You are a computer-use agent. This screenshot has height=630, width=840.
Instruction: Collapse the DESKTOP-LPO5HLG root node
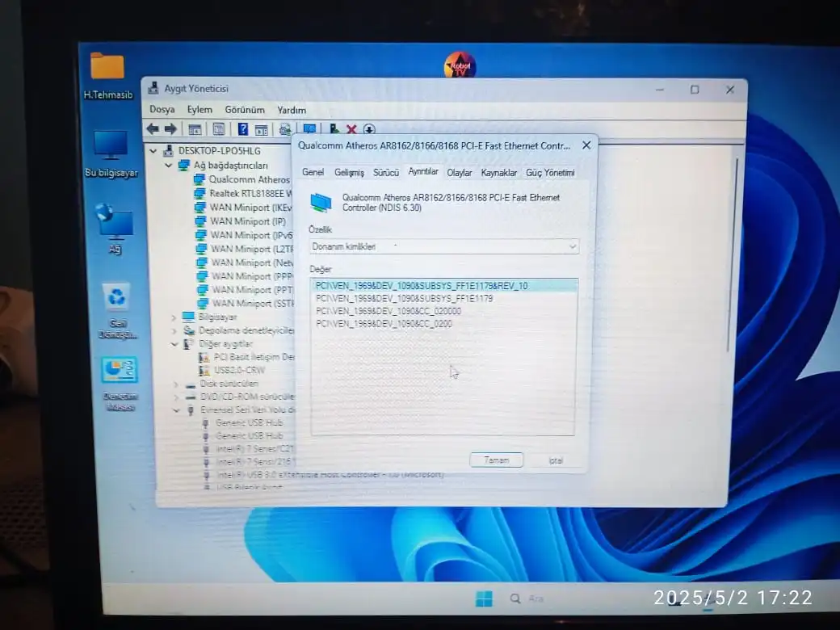(x=153, y=151)
